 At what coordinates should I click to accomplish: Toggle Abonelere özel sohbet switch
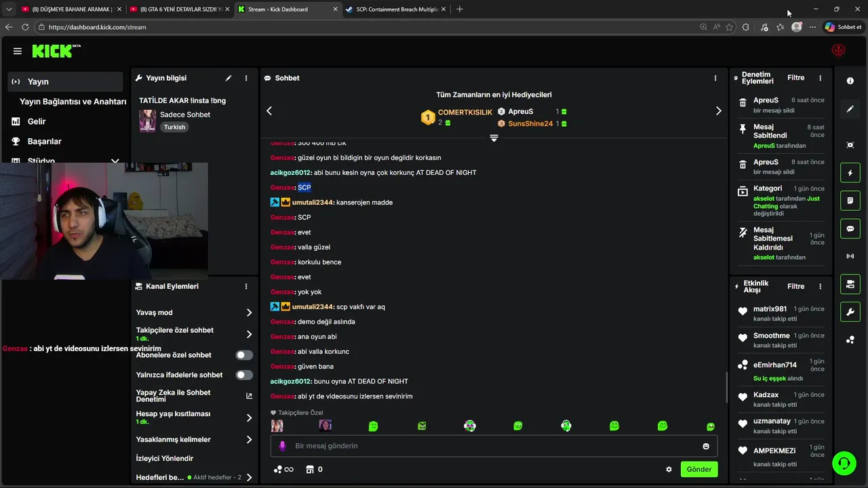coord(244,355)
